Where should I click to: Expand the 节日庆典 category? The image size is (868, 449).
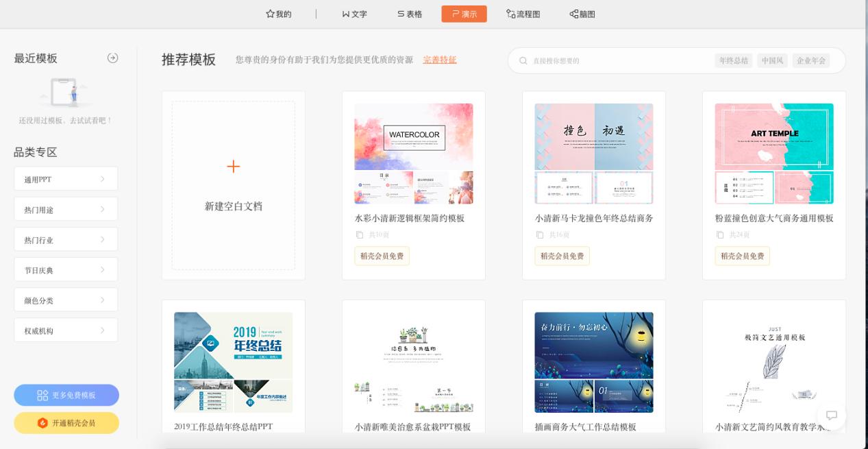point(66,269)
